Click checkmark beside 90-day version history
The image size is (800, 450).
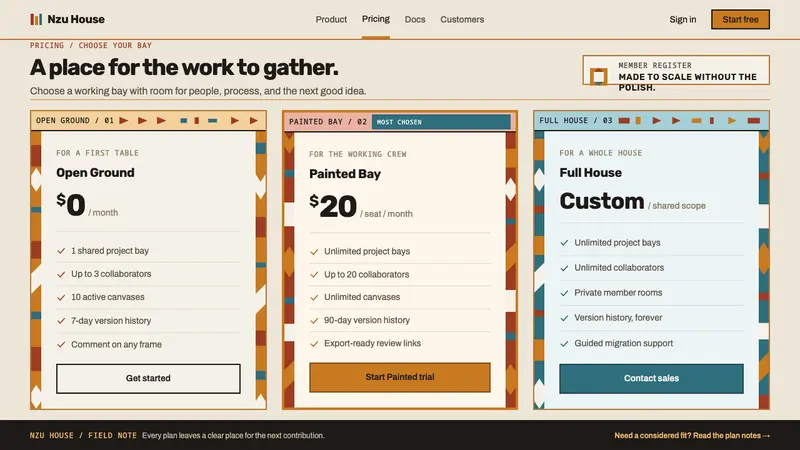click(314, 321)
